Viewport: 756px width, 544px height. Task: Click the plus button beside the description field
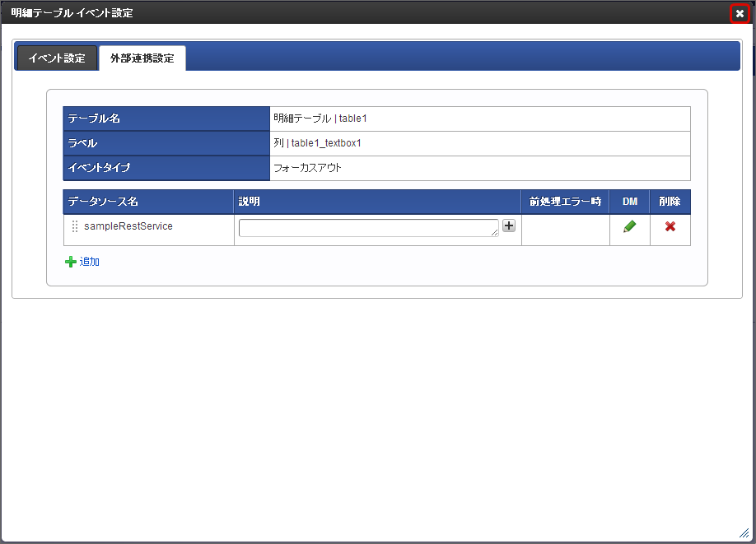(x=509, y=226)
